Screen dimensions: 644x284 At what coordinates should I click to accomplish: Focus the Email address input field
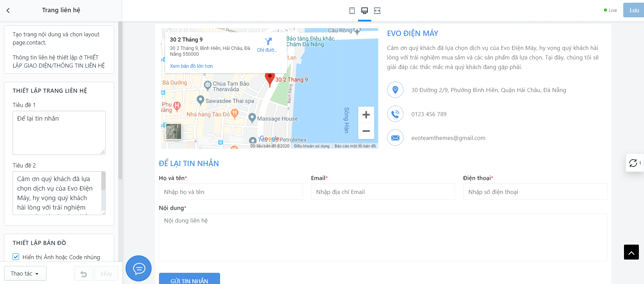point(383,192)
